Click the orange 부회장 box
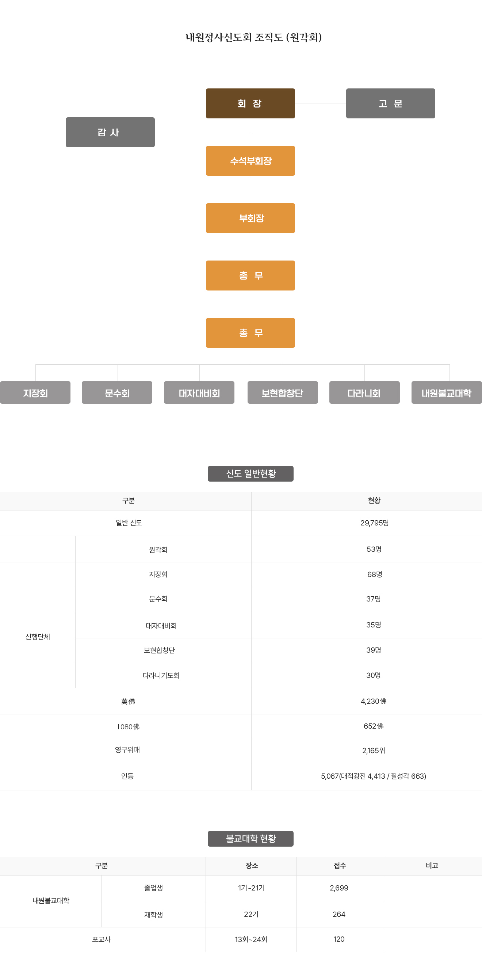 (250, 219)
